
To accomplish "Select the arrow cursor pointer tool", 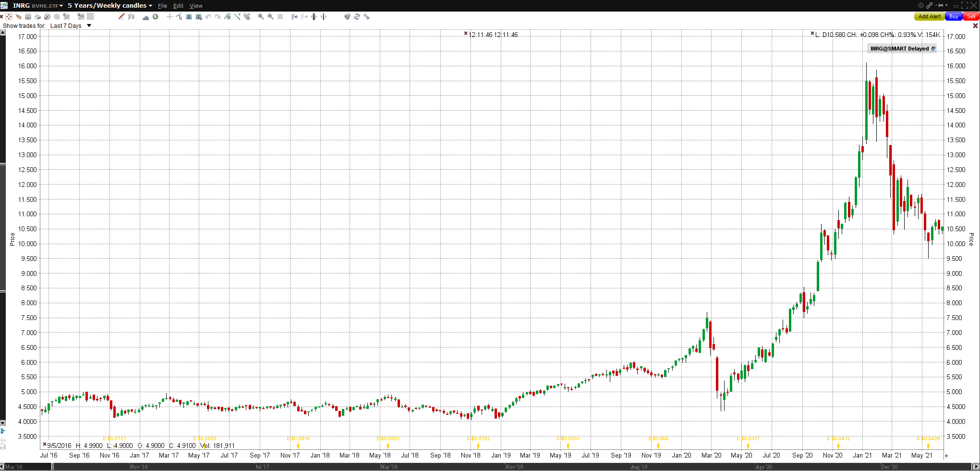I will 179,16.
